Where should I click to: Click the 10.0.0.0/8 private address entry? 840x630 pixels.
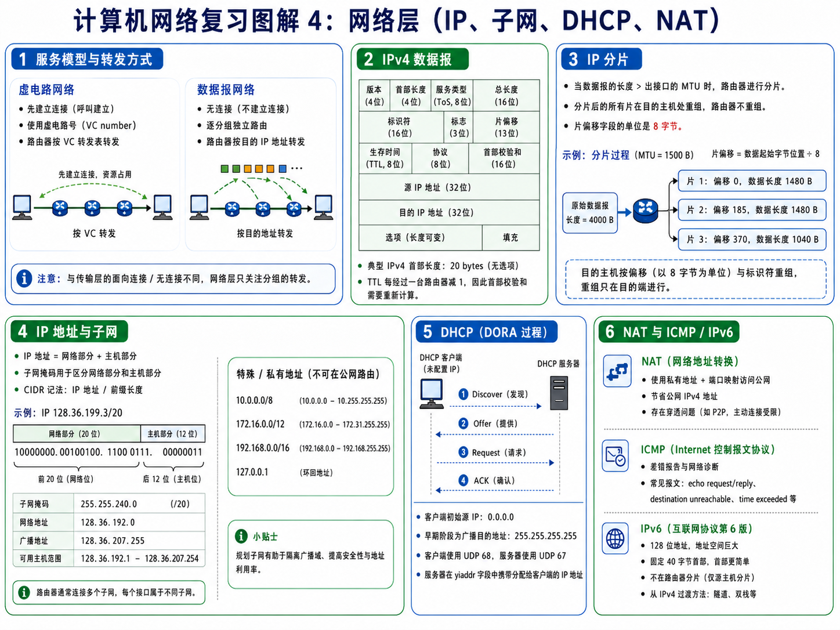click(x=311, y=401)
